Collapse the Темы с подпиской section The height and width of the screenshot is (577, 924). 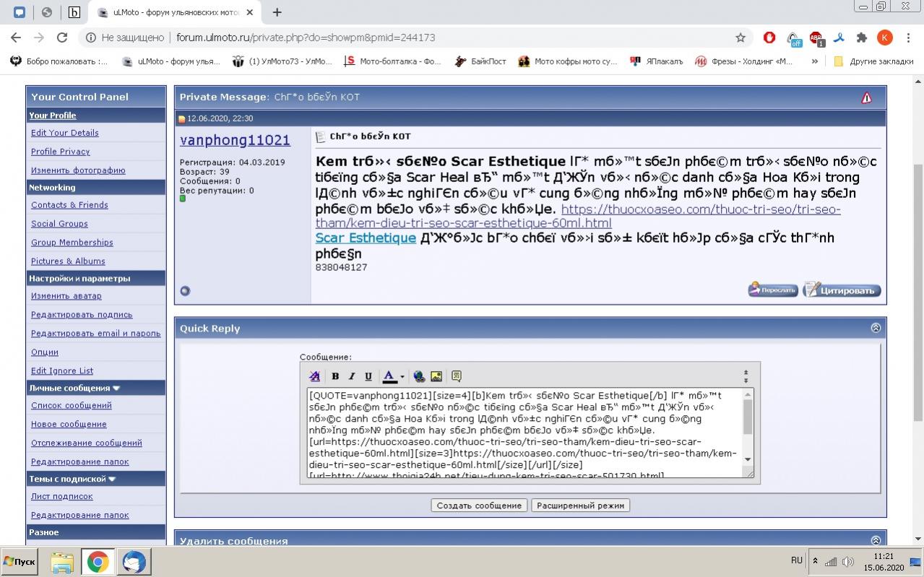click(x=112, y=479)
